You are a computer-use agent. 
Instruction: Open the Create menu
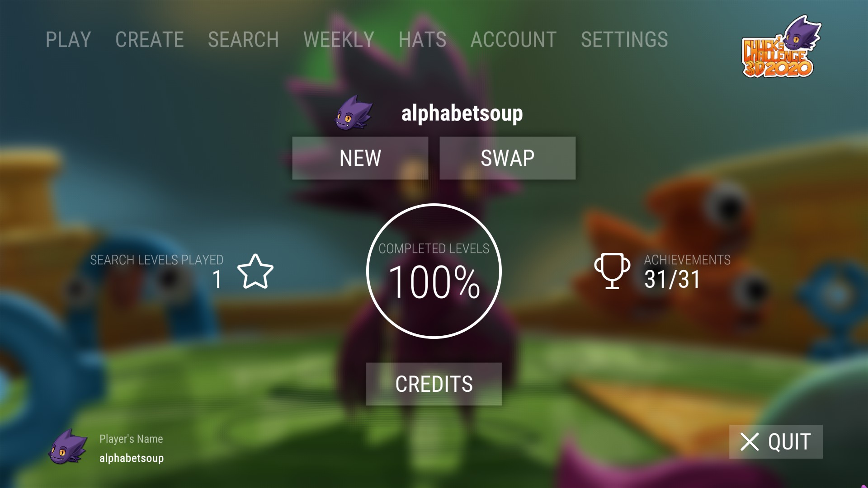tap(150, 40)
